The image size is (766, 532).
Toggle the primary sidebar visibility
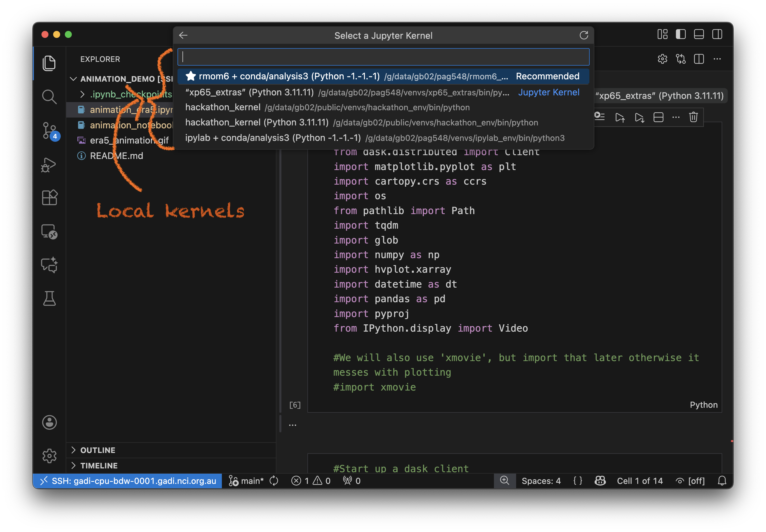coord(680,34)
